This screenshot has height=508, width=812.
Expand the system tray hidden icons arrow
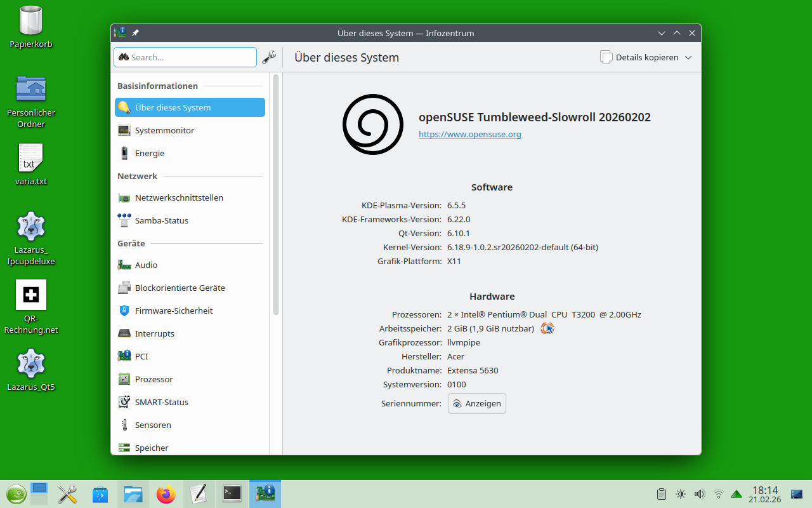tap(737, 494)
